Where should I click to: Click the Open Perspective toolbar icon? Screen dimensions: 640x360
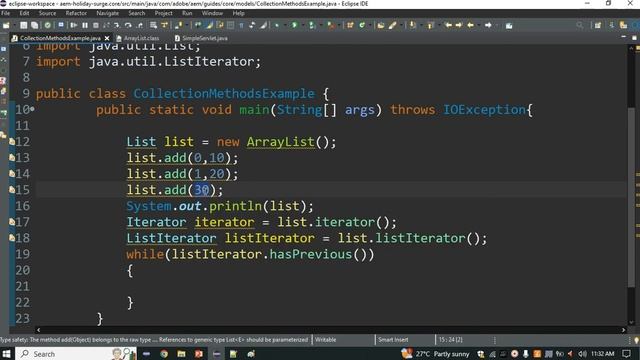pyautogui.click(x=598, y=25)
